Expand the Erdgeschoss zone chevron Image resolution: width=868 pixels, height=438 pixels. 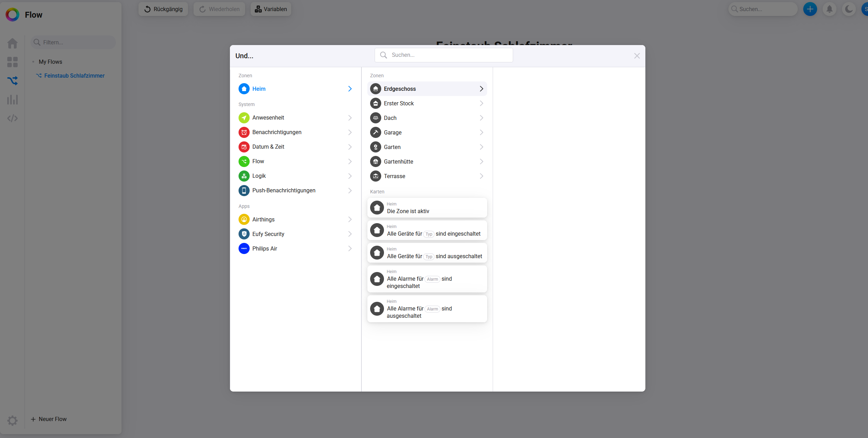[481, 89]
